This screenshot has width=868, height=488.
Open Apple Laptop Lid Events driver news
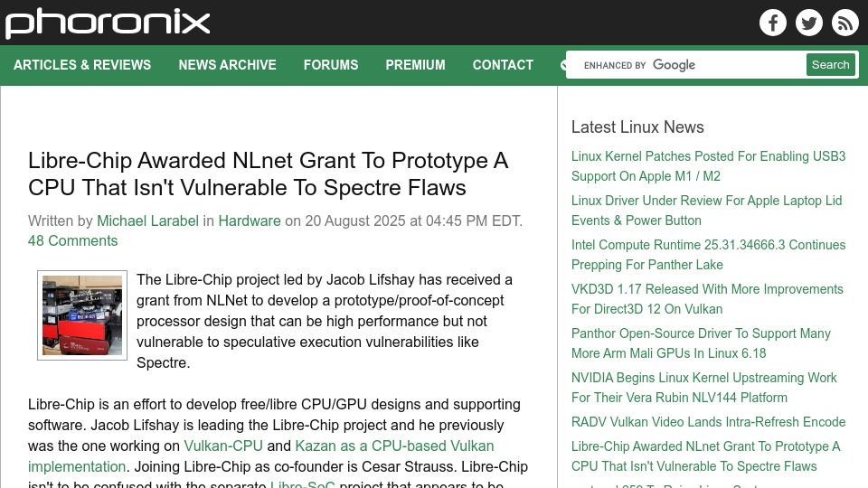point(706,211)
